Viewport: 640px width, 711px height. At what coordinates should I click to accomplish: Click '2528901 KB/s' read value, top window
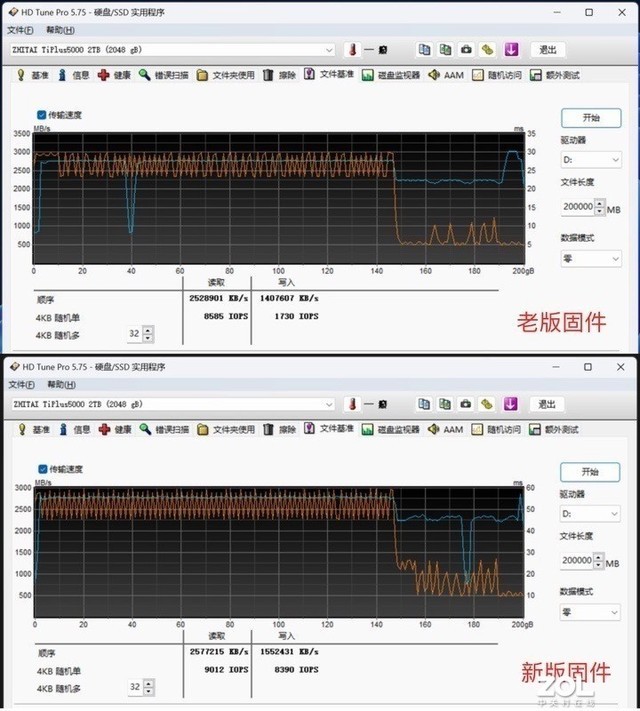click(219, 298)
